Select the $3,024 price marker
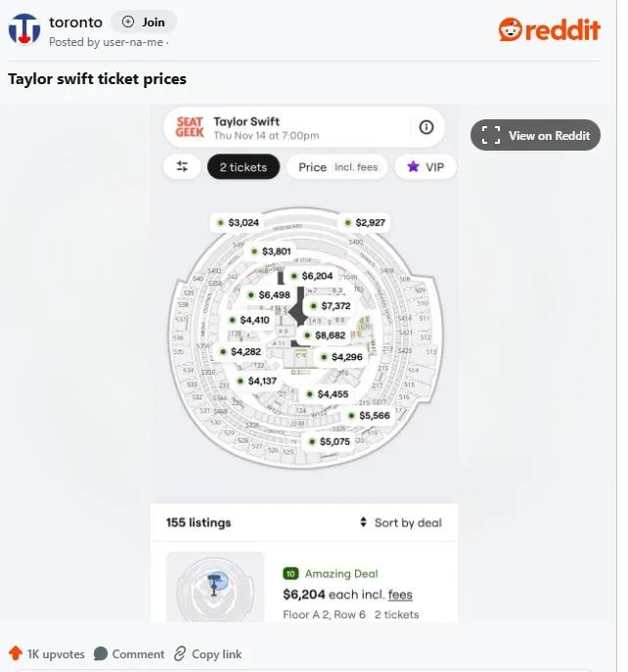Image resolution: width=628 pixels, height=672 pixels. (238, 222)
